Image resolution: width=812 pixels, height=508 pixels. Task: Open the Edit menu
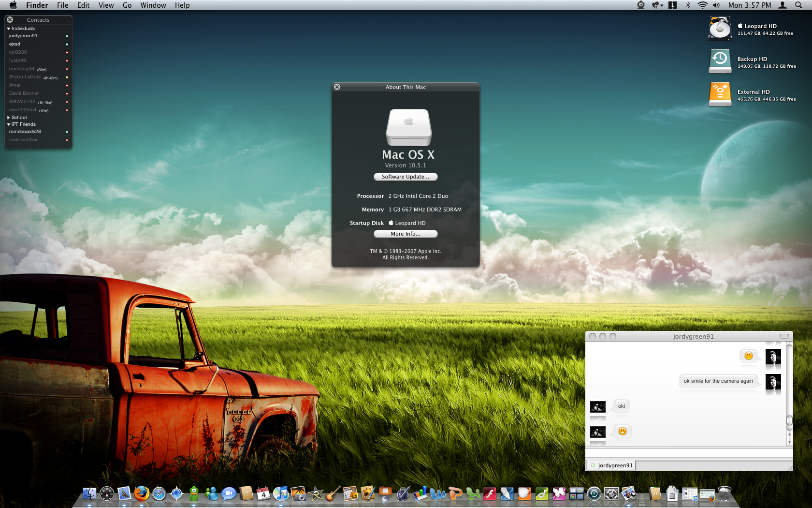pos(83,5)
